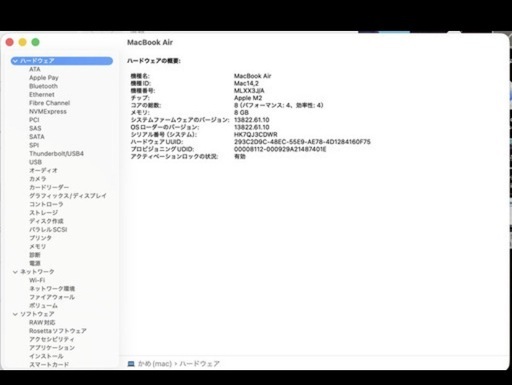
Task: Select アプリケーション in the sidebar
Action: 52,348
